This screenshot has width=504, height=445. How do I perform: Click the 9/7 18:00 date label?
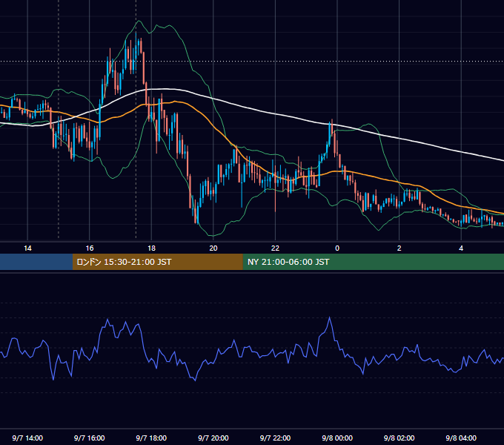tap(151, 438)
